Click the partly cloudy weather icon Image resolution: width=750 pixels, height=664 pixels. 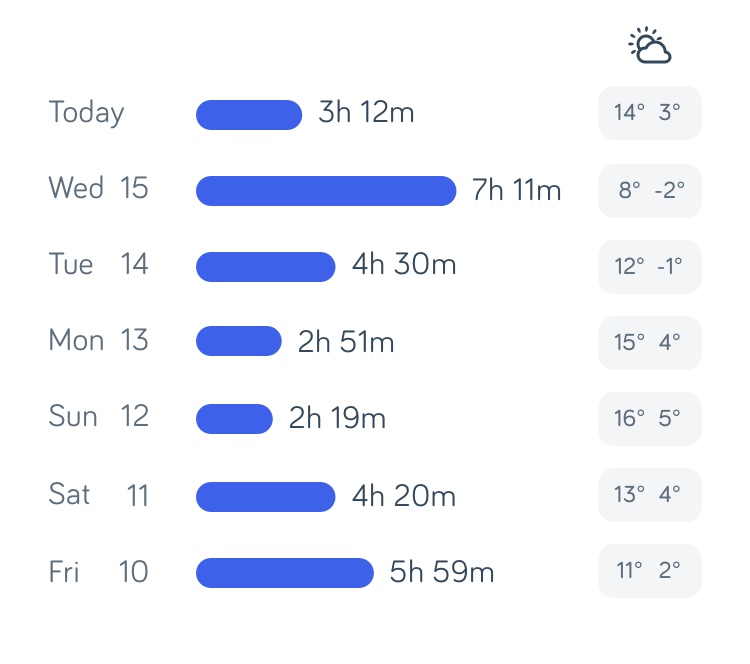(650, 45)
